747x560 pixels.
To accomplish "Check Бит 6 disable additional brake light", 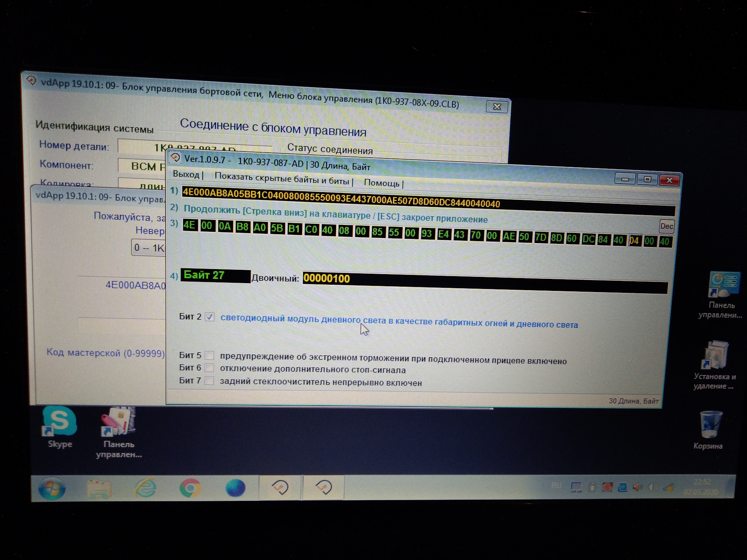I will pyautogui.click(x=209, y=368).
